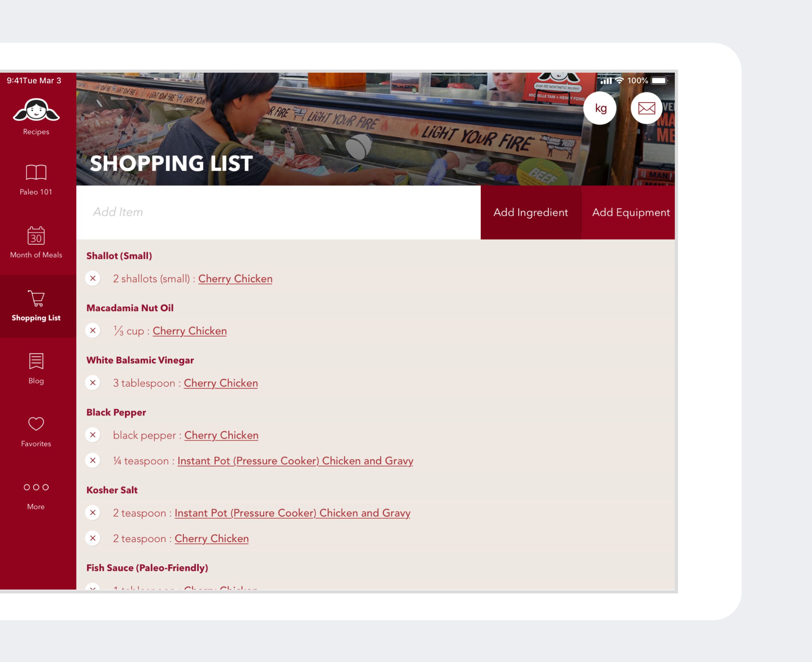Remove the 3 tablespoon white balsamic vinegar item

coord(93,383)
